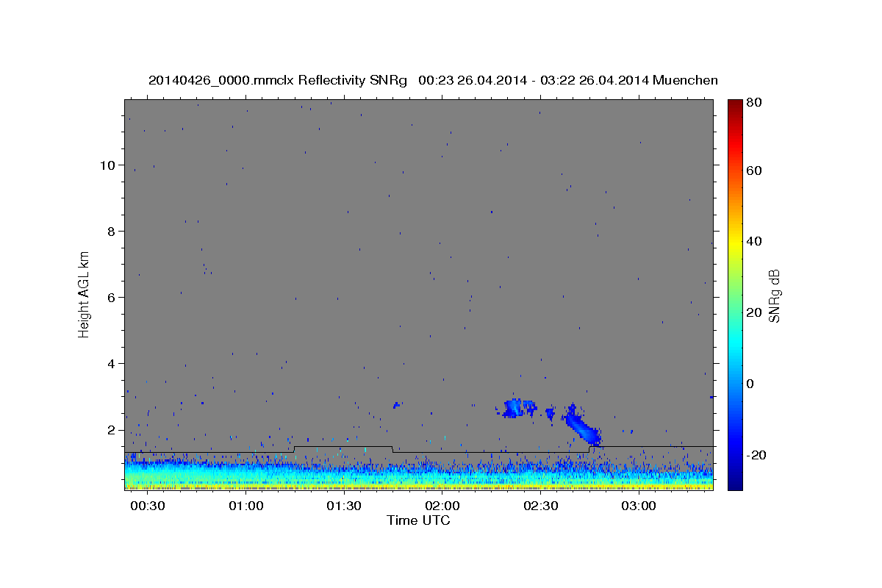The height and width of the screenshot is (588, 882).
Task: Click the 'SNRg dB' colorbar label
Action: pos(774,296)
